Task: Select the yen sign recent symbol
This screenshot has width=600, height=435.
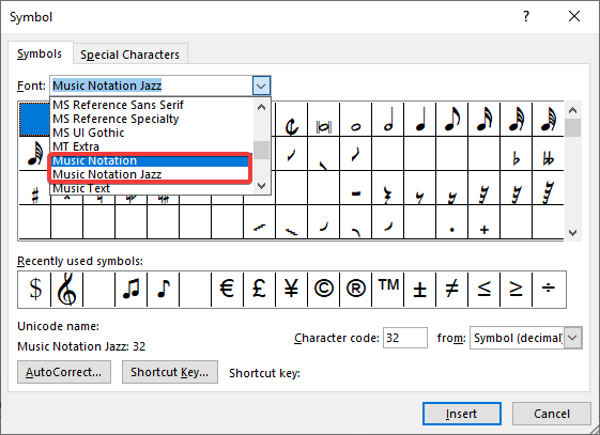Action: pos(290,289)
